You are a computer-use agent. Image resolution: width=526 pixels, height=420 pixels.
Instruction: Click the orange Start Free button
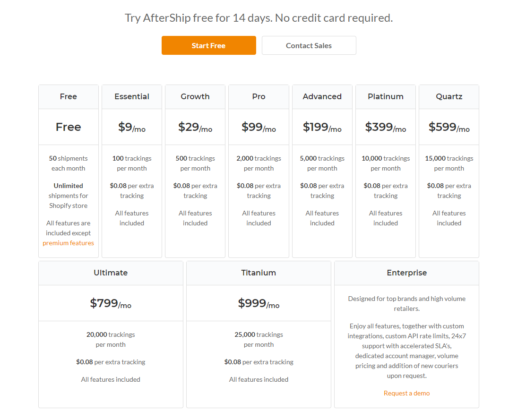pyautogui.click(x=208, y=45)
